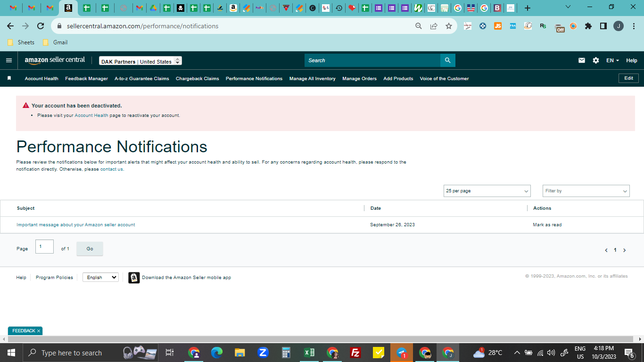
Task: Select Performance Notifications in navigation bar
Action: [254, 79]
